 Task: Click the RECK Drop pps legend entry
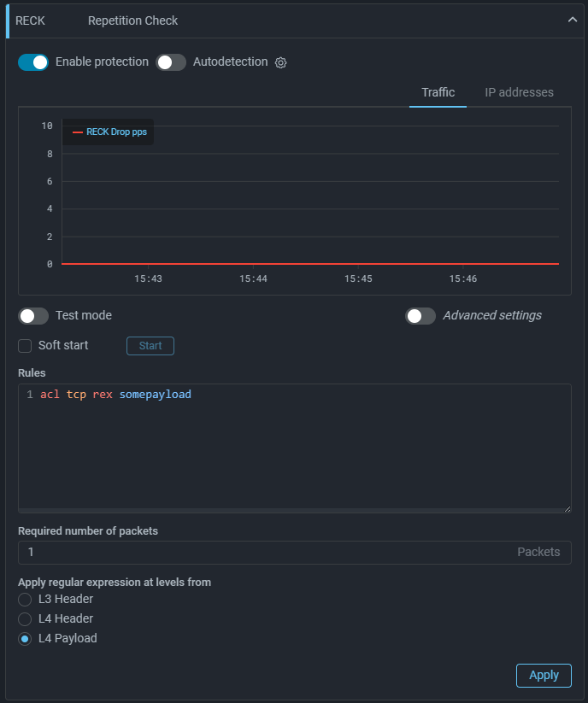coord(109,132)
